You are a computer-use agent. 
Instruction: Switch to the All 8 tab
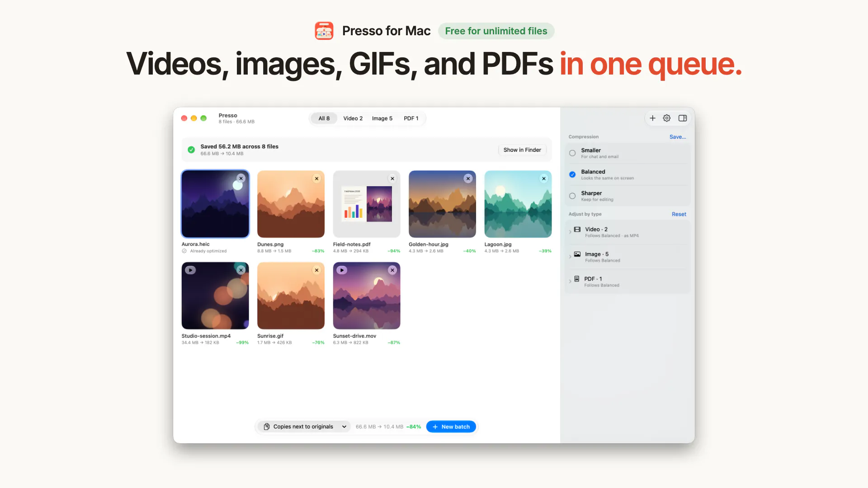tap(324, 118)
